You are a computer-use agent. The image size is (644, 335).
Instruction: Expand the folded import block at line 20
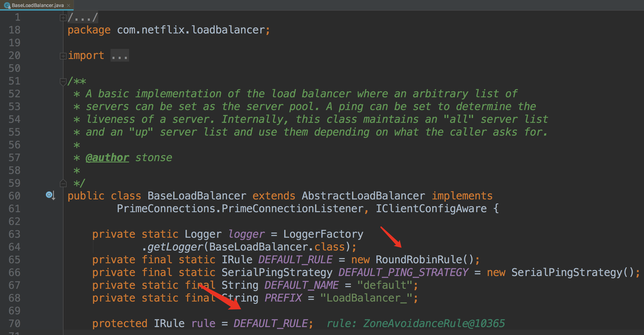point(63,56)
